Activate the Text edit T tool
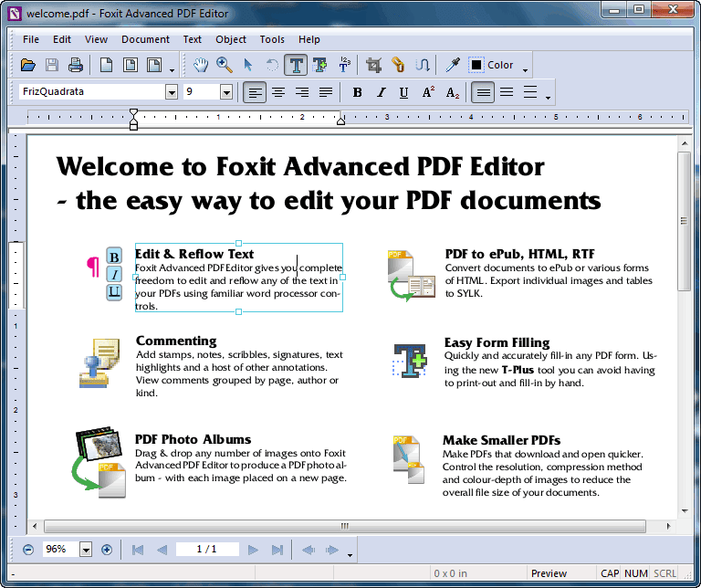Screen dimensions: 701x588 point(296,66)
